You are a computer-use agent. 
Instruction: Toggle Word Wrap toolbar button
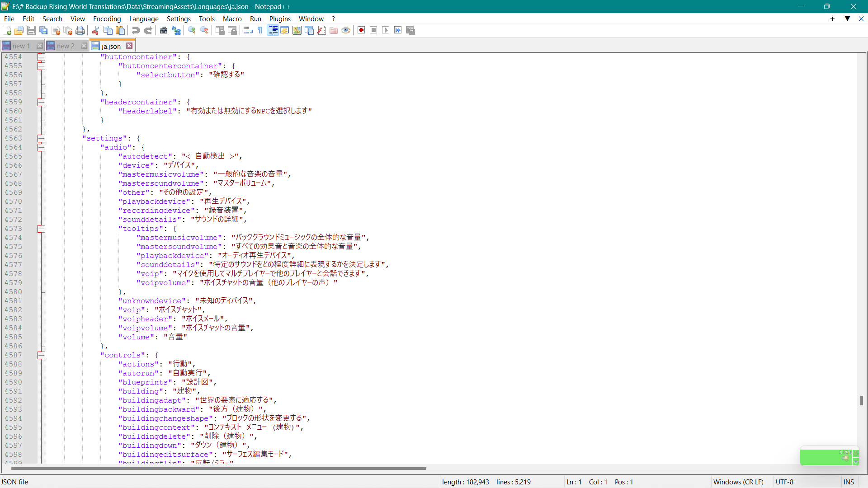(x=248, y=30)
